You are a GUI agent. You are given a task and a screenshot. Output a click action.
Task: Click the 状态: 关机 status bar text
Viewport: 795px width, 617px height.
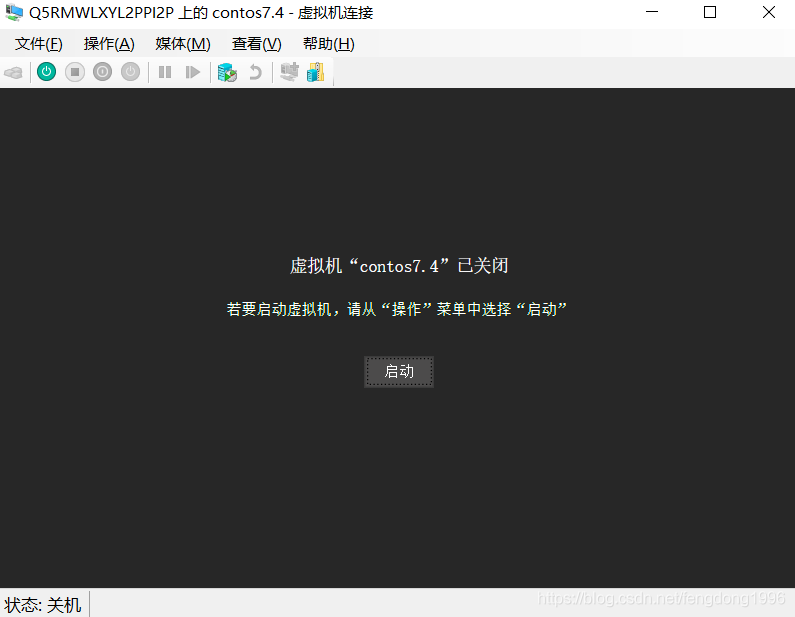click(x=43, y=605)
